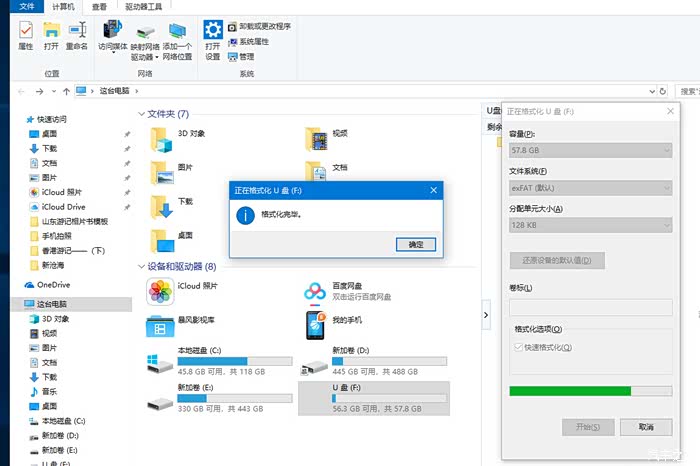Open the 分配单元大小 128 KB dropdown
The image size is (700, 466).
pyautogui.click(x=590, y=225)
